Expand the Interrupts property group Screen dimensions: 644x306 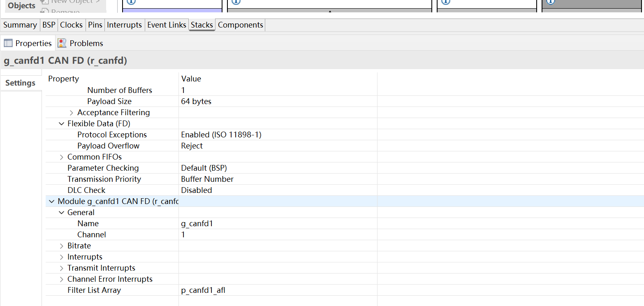tap(62, 257)
